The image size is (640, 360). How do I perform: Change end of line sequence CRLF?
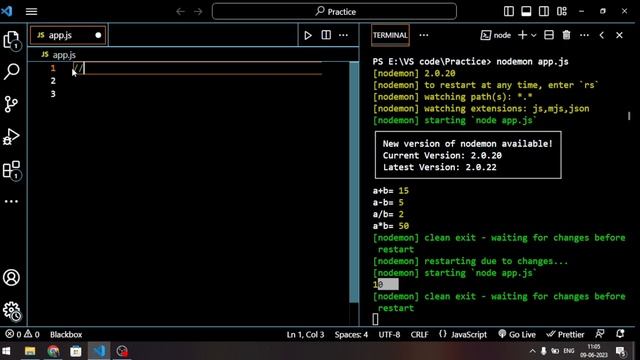coord(419,334)
